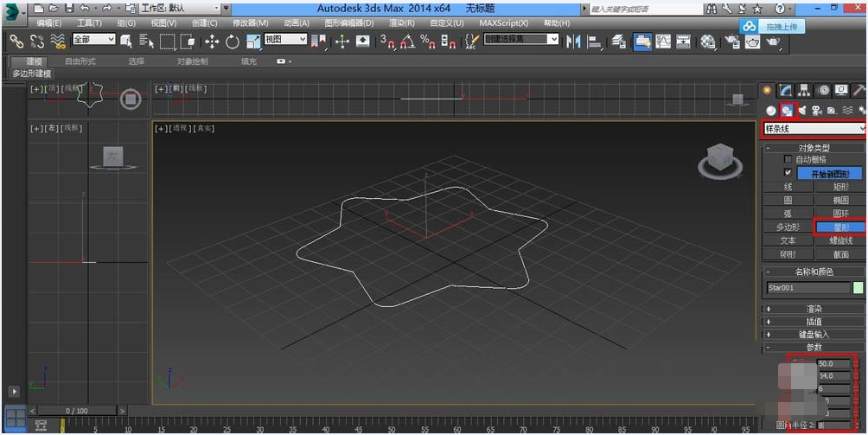868x435 pixels.
Task: Click the 星形 shape button
Action: (x=839, y=227)
